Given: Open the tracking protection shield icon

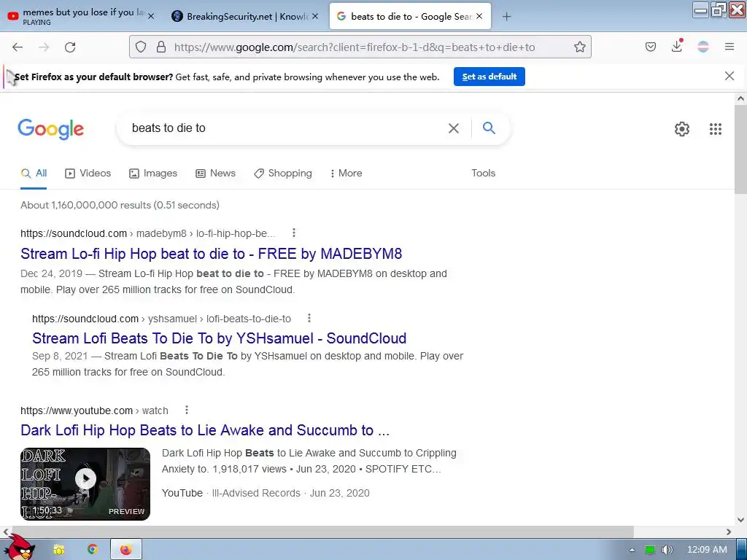Looking at the screenshot, I should [141, 47].
